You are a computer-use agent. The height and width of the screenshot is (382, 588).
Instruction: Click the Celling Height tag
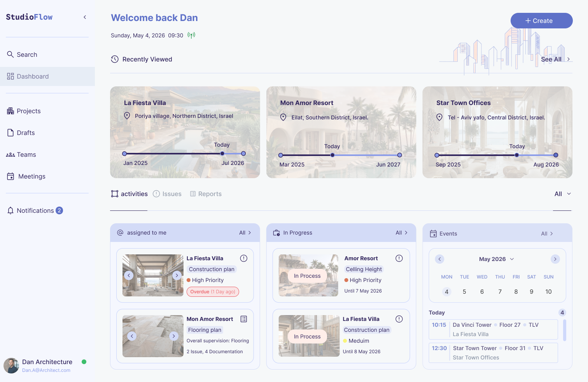pyautogui.click(x=364, y=269)
